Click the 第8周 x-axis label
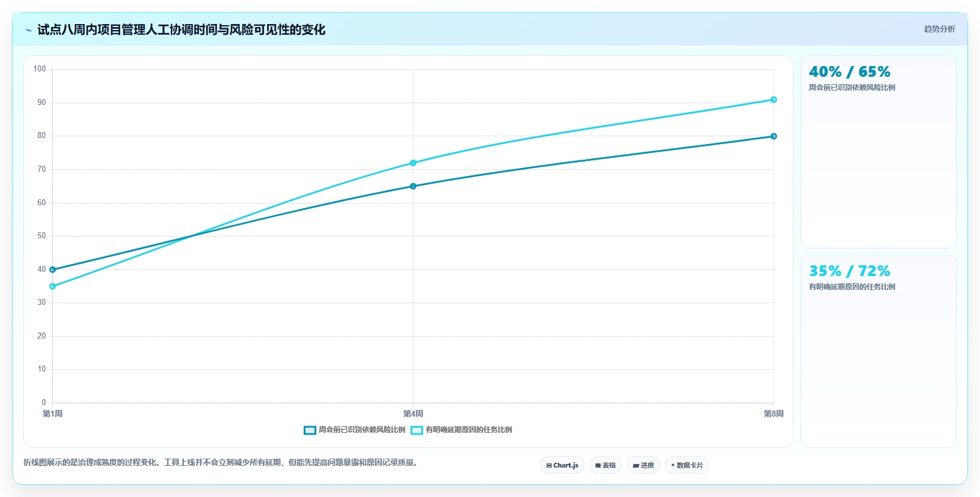980x497 pixels. (x=774, y=414)
